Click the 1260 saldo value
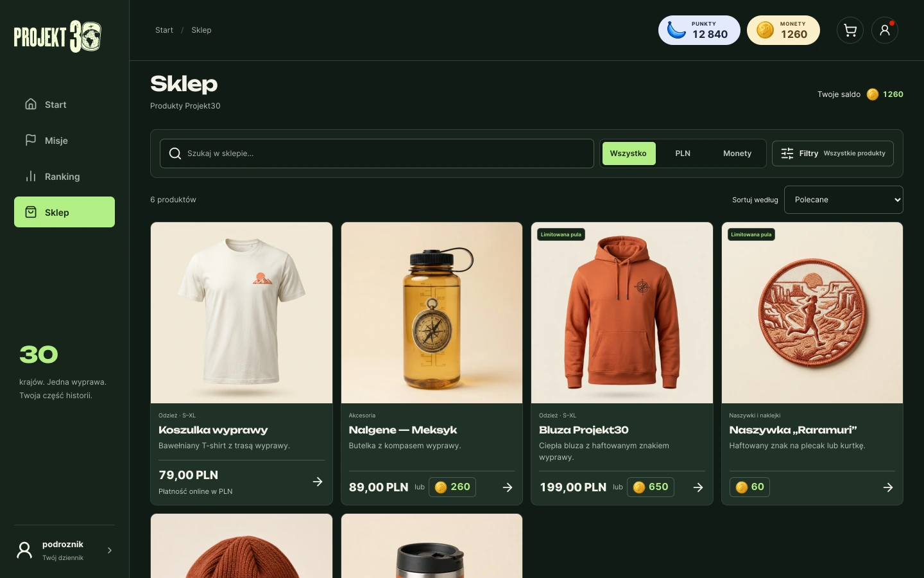Screen dimensions: 924x578 (893, 94)
